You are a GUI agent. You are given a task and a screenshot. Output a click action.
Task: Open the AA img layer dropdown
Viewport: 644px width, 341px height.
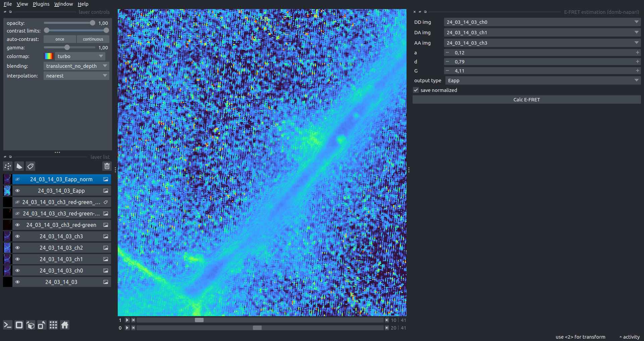pos(542,43)
